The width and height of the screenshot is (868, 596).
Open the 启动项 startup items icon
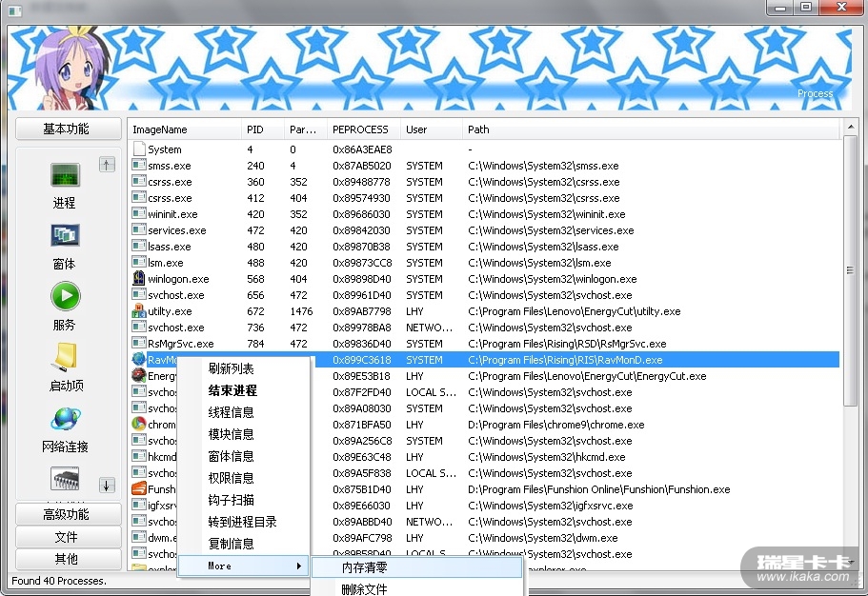66,356
